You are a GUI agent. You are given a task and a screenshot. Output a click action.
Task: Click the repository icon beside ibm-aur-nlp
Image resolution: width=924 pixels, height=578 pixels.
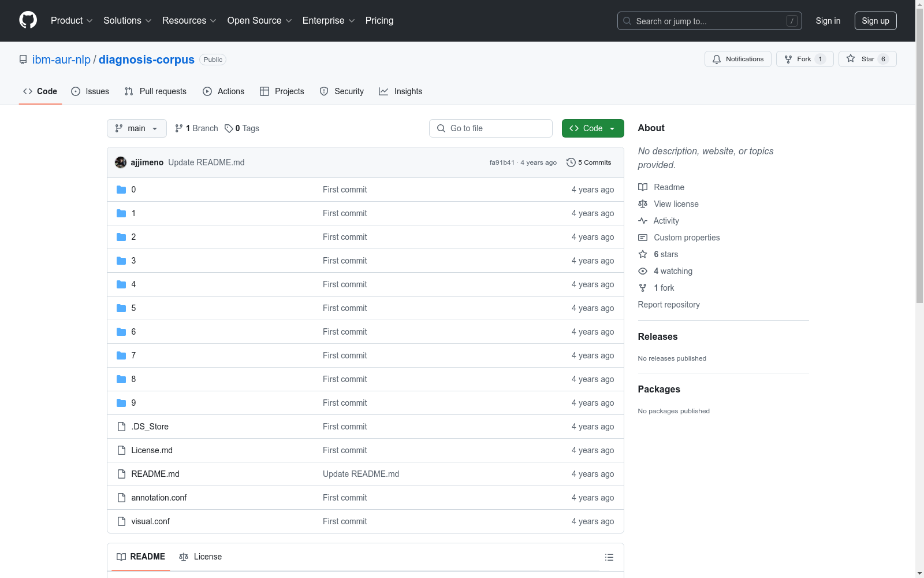click(x=23, y=60)
